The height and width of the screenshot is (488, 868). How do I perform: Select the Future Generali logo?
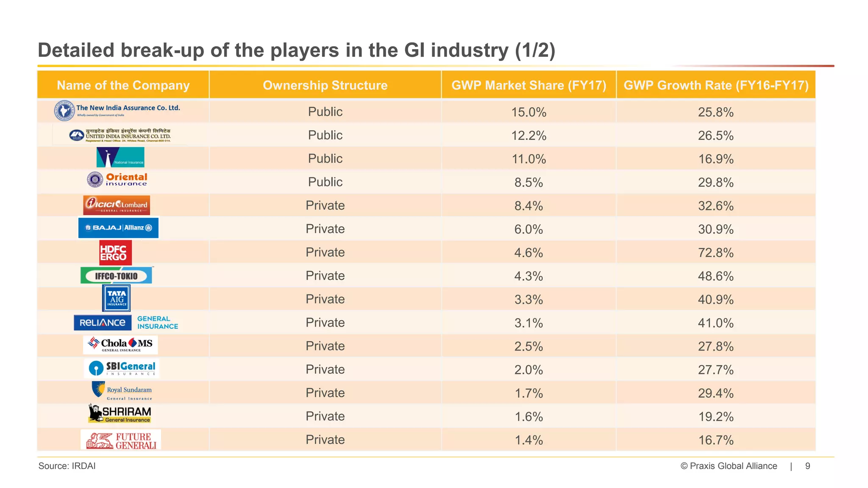(x=121, y=440)
